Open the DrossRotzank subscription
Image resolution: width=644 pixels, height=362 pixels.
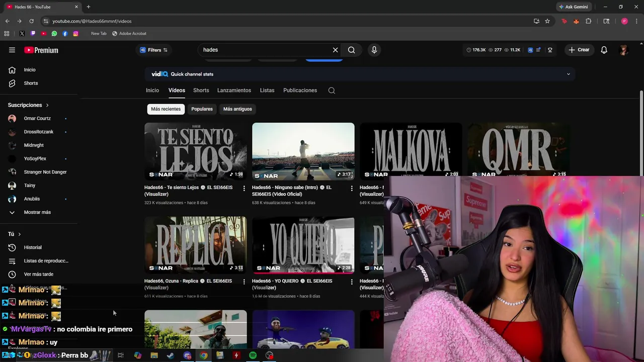coord(38,132)
